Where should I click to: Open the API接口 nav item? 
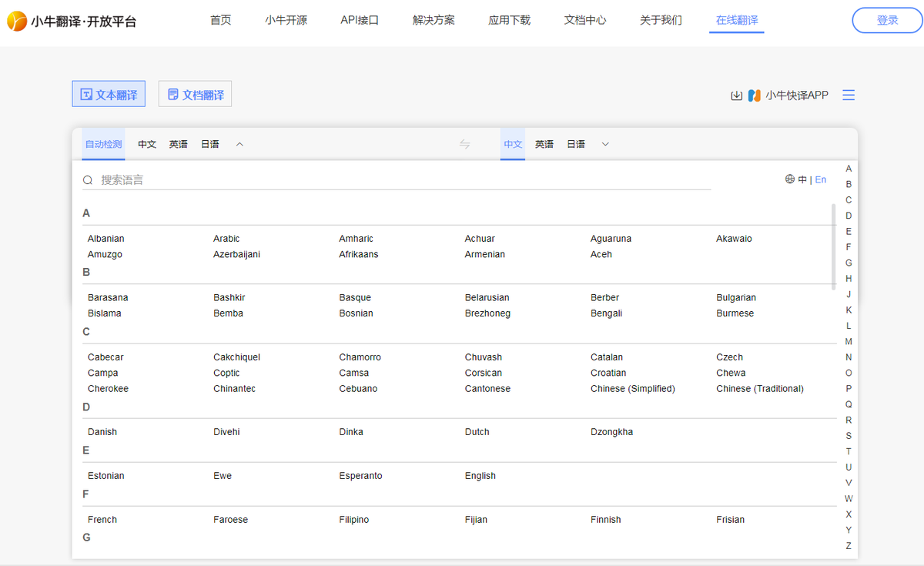pyautogui.click(x=360, y=20)
